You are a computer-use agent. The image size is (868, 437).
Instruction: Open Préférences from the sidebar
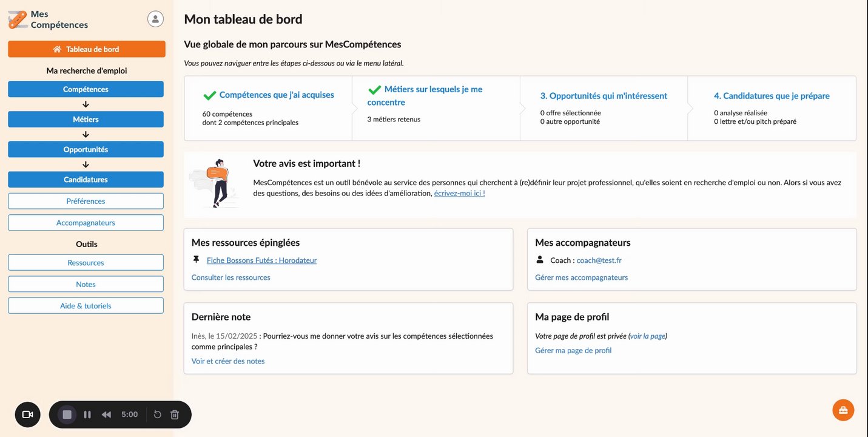(x=86, y=201)
